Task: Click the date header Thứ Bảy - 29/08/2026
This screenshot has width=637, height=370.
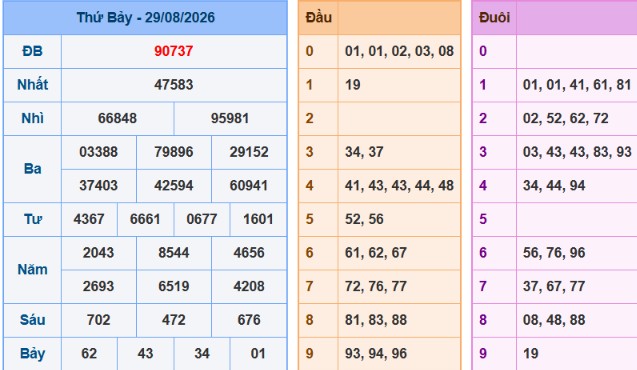Action: pyautogui.click(x=145, y=17)
